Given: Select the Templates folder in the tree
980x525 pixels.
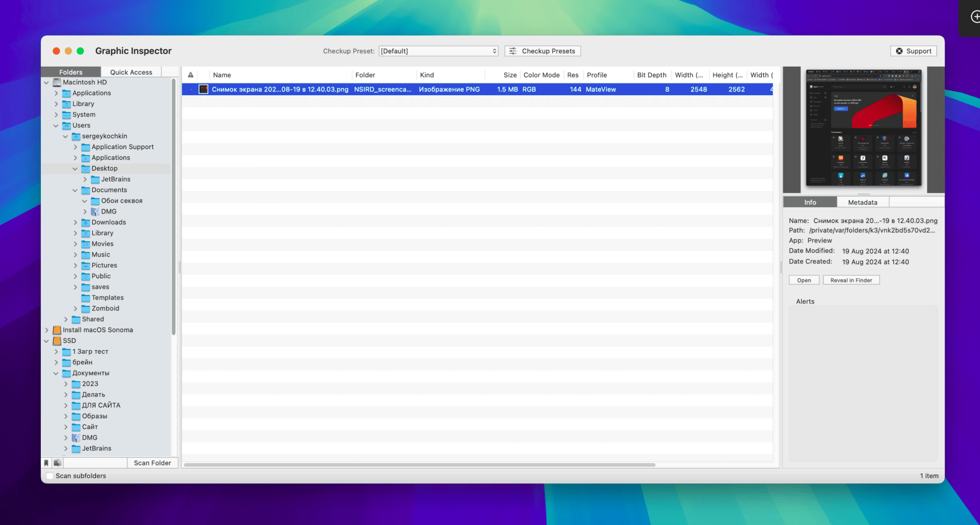Looking at the screenshot, I should coord(107,298).
